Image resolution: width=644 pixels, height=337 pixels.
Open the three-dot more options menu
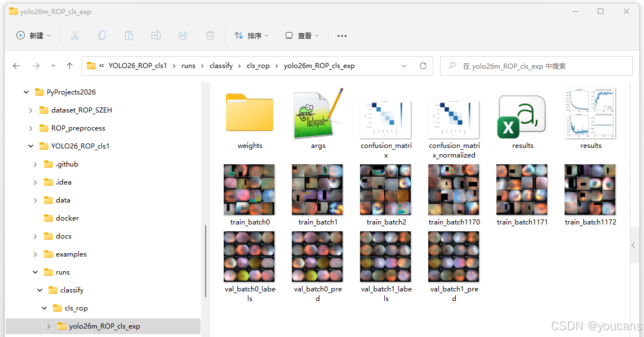341,35
